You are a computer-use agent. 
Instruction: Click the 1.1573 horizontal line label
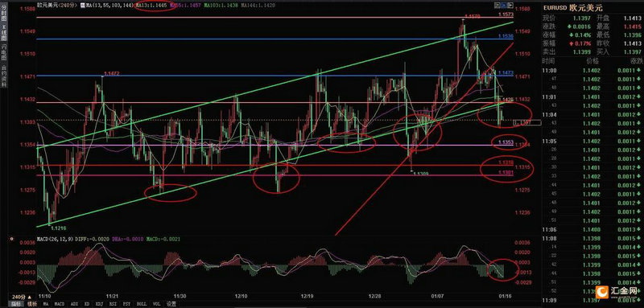pyautogui.click(x=506, y=14)
